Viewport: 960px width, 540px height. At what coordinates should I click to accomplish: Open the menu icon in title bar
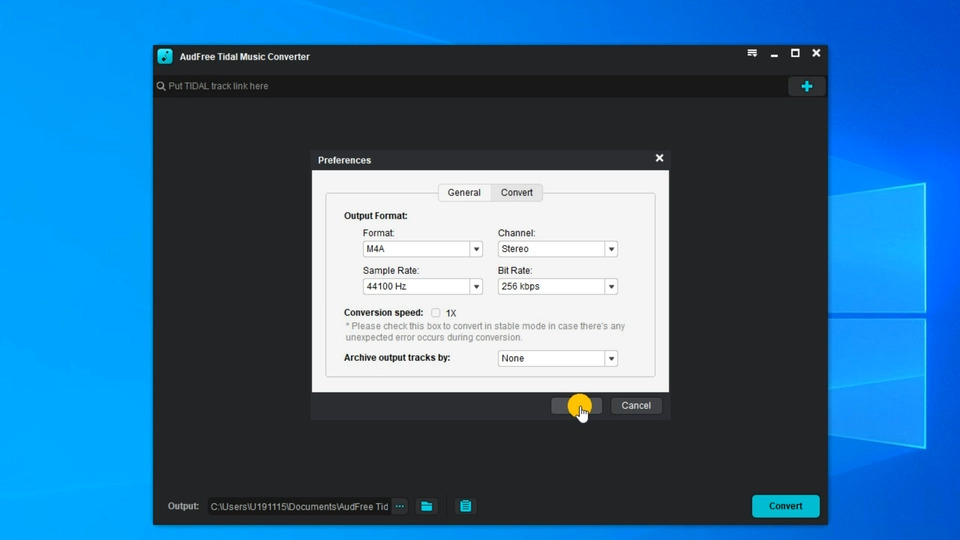(752, 54)
